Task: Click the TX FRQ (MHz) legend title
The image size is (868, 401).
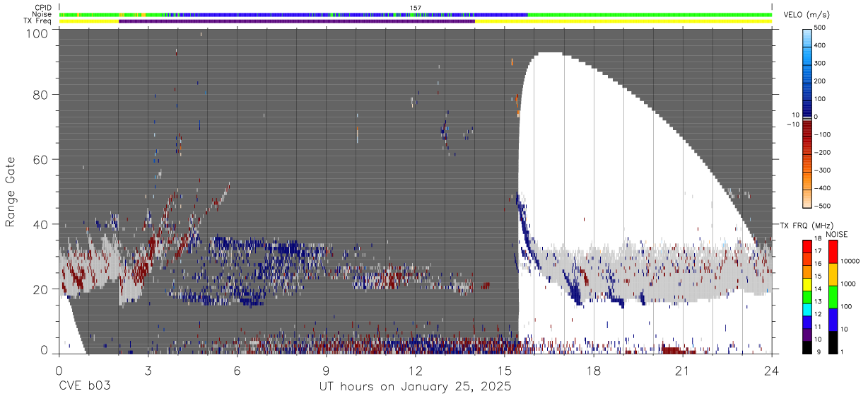Action: tap(807, 225)
